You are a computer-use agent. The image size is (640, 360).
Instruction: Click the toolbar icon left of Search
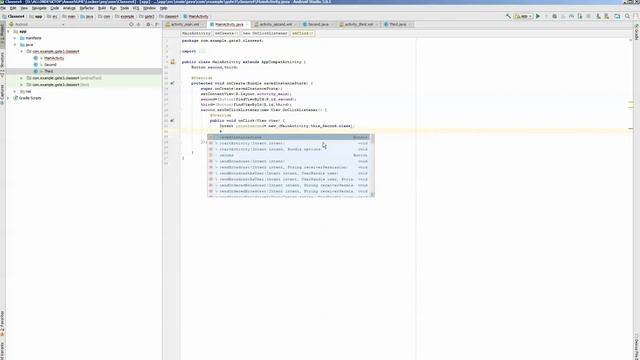[x=617, y=16]
